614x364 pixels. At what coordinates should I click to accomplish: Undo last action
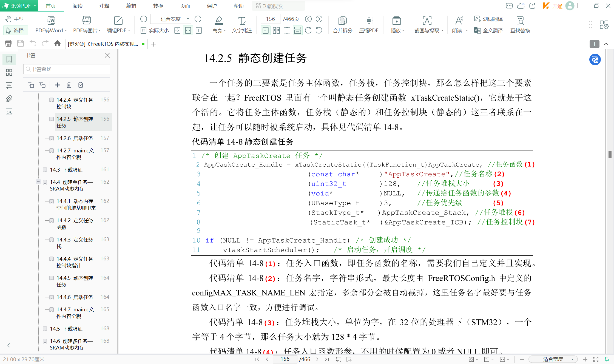[33, 44]
